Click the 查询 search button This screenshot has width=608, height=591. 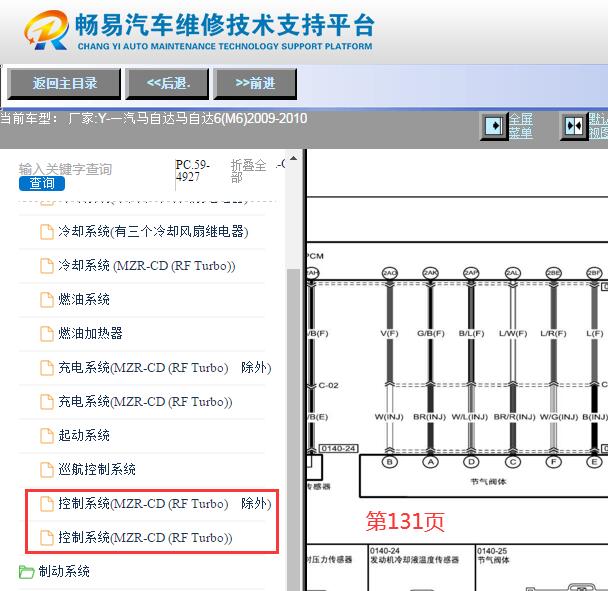(42, 183)
